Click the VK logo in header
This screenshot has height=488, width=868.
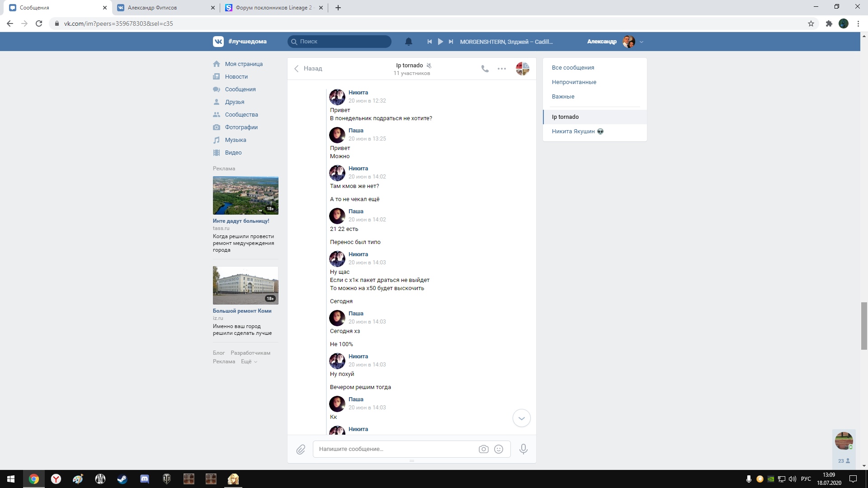(x=218, y=42)
